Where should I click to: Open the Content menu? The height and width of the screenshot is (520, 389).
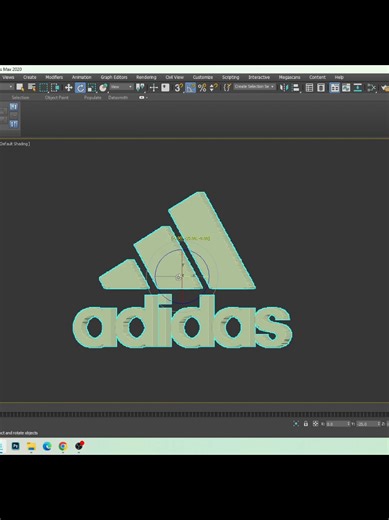tap(317, 77)
